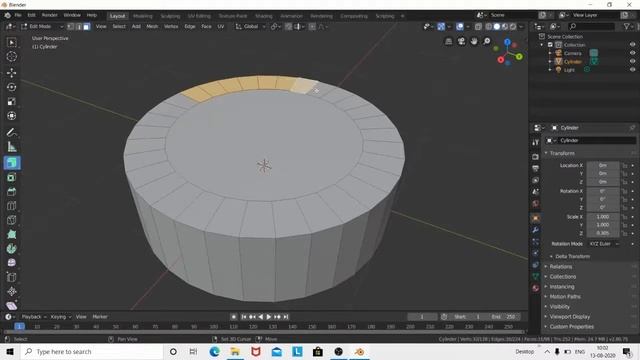Open Global transform orientation dropdown
This screenshot has width=640, height=360.
tap(251, 27)
